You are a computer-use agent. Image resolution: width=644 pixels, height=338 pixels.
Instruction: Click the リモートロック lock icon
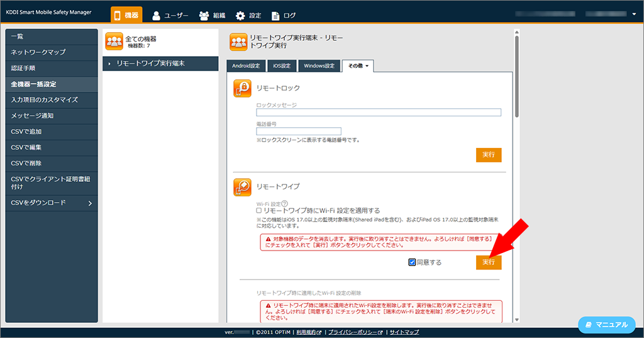[x=242, y=88]
